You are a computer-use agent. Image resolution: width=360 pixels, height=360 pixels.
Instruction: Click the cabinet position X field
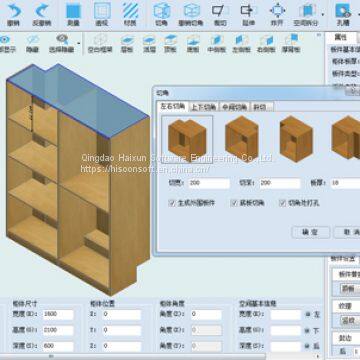click(121, 314)
